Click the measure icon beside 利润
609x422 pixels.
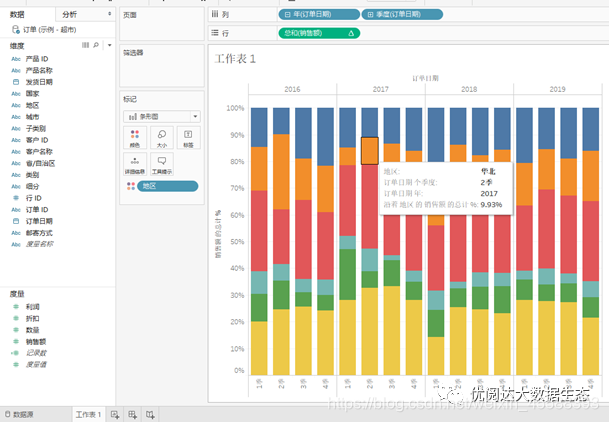[16, 307]
